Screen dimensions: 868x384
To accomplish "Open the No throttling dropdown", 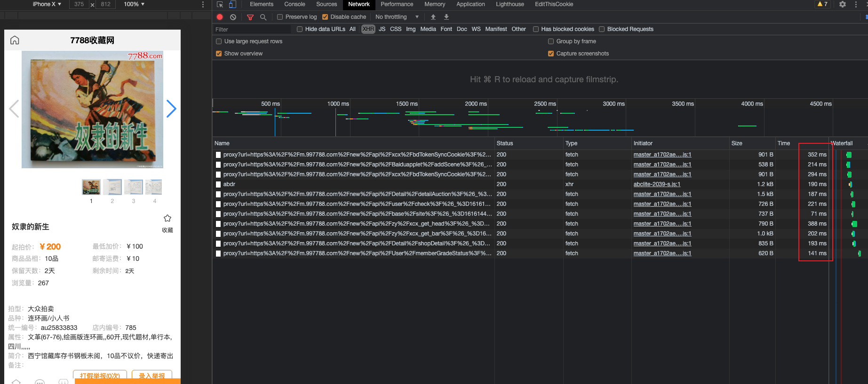I will (x=397, y=17).
